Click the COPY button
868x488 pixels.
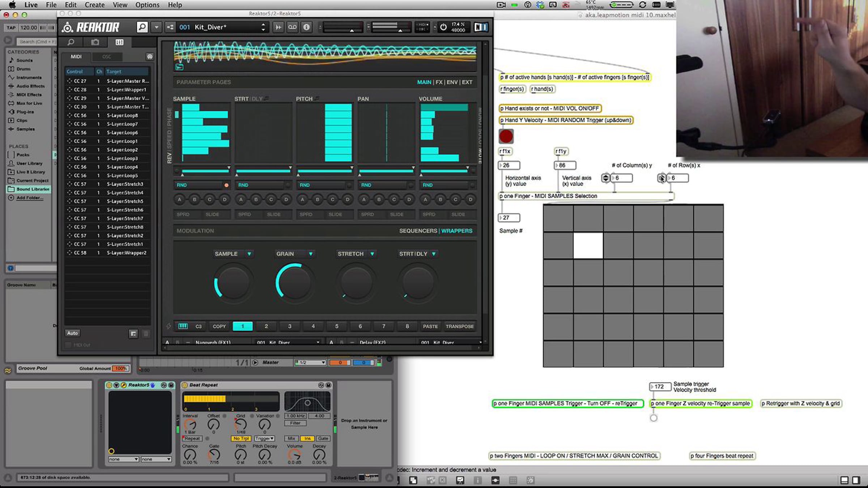tap(219, 326)
